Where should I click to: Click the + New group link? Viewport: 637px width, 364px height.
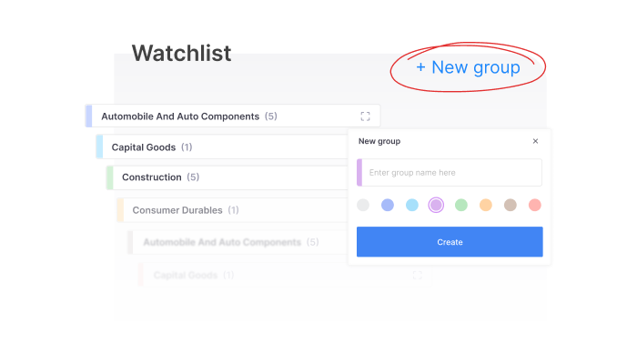[468, 67]
